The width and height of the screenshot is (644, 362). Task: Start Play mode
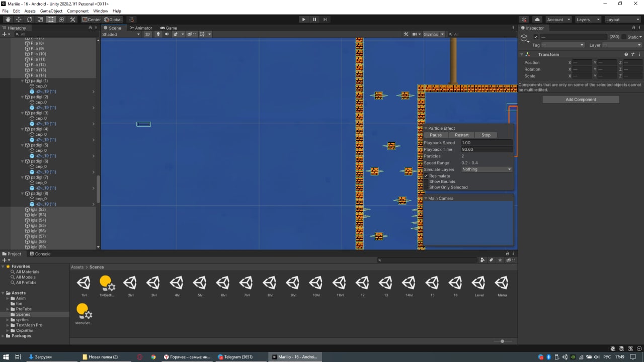coord(303,20)
